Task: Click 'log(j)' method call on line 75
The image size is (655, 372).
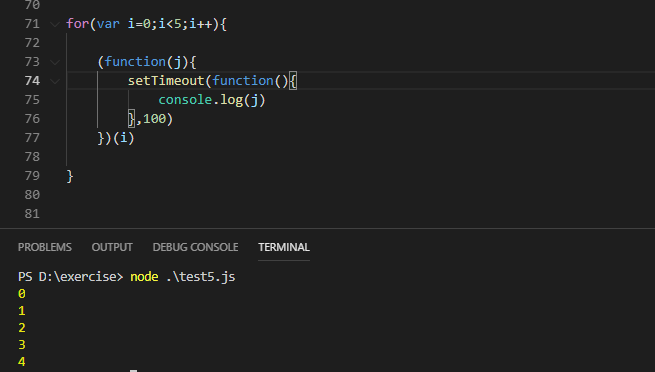Action: (x=243, y=100)
